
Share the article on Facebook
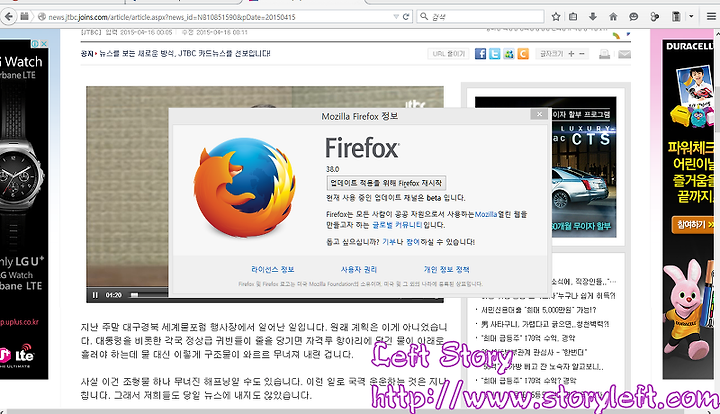[x=480, y=54]
